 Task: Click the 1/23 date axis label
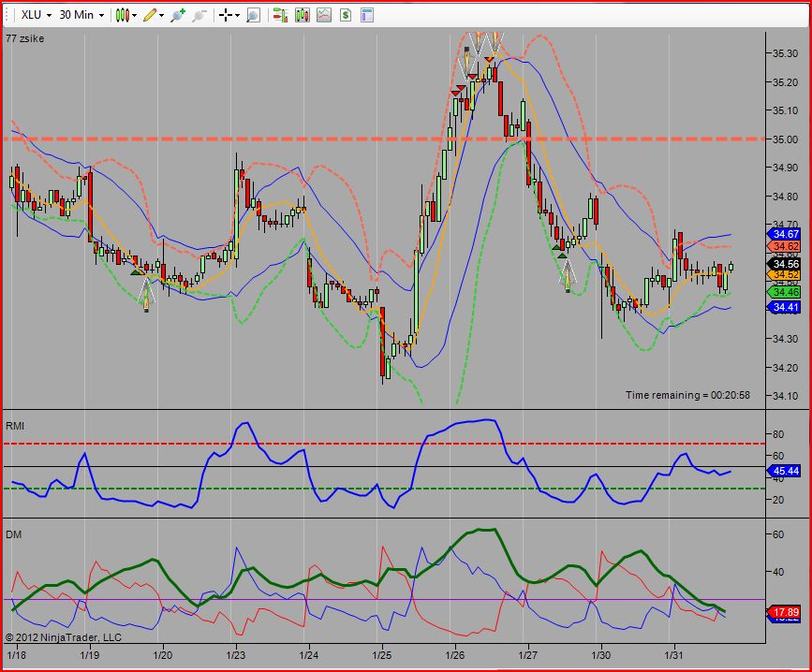coord(236,655)
